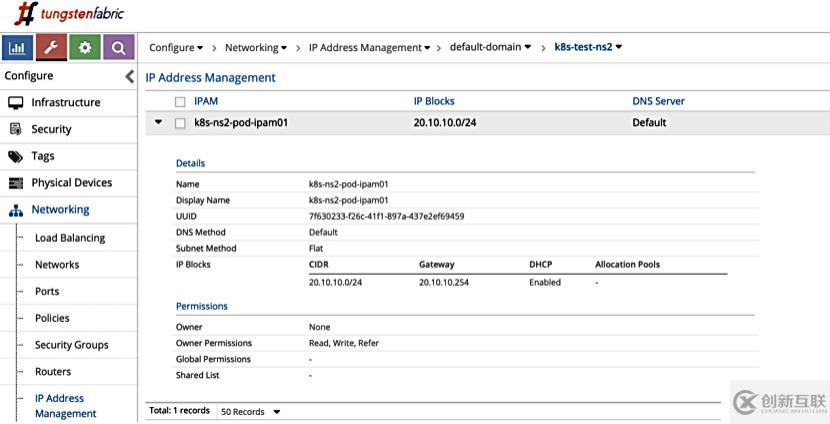Open Security Groups in sidebar
The image size is (830, 424).
pos(71,345)
